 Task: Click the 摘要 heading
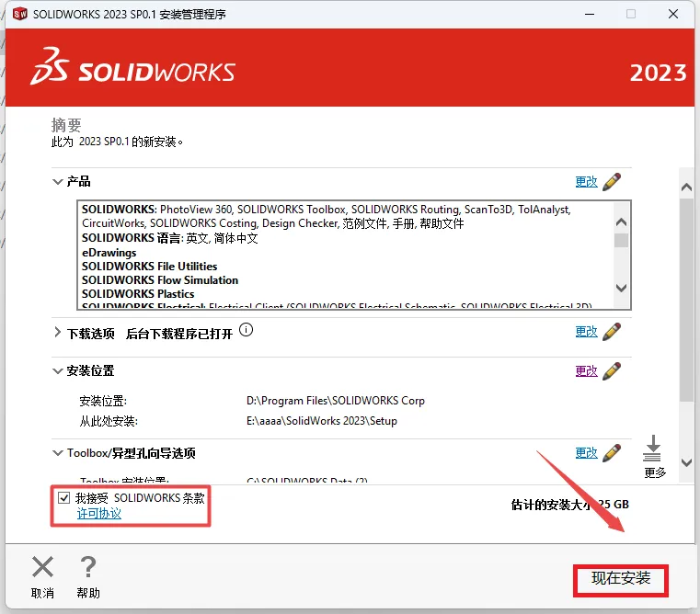(x=66, y=125)
